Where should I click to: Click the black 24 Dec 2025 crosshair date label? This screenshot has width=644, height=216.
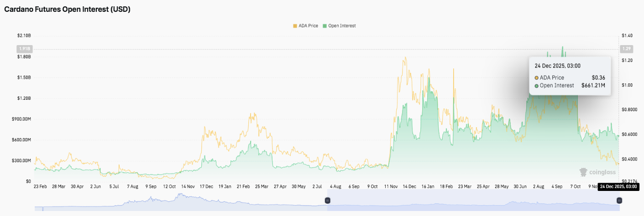618,186
